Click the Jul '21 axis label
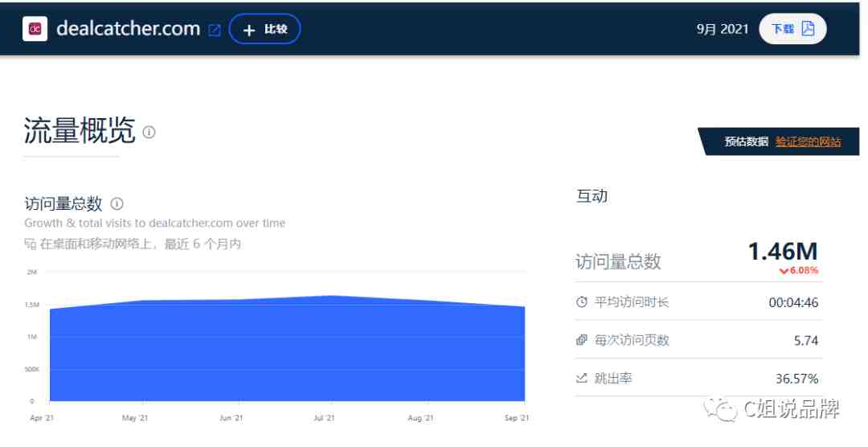 [325, 418]
